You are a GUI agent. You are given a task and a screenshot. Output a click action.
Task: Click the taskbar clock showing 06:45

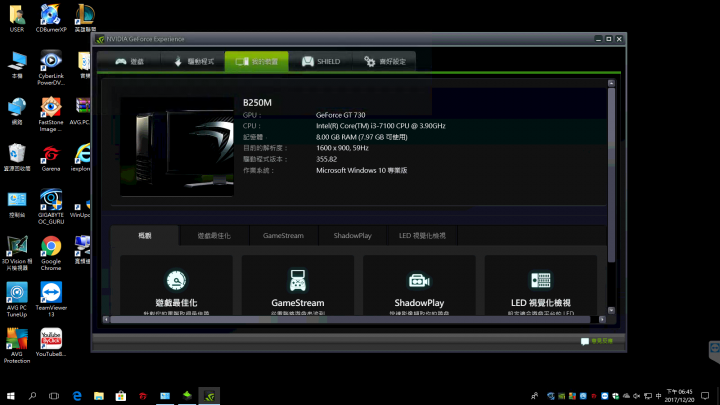click(679, 396)
